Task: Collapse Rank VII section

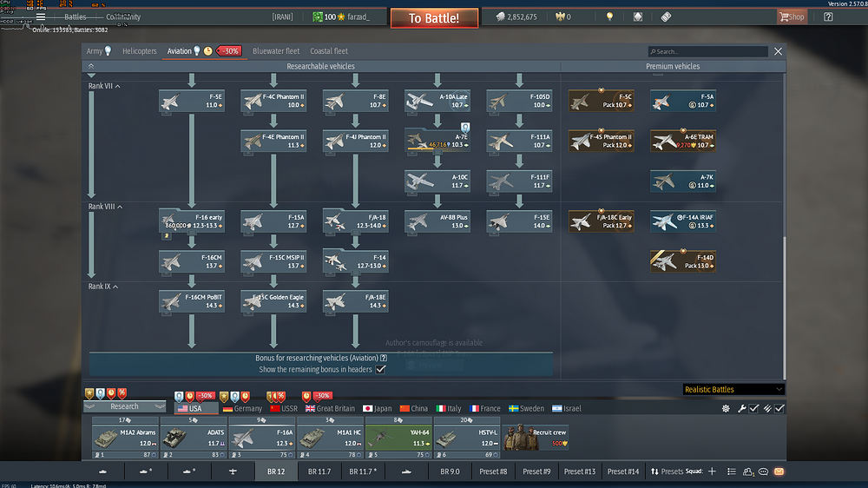Action: coord(105,86)
